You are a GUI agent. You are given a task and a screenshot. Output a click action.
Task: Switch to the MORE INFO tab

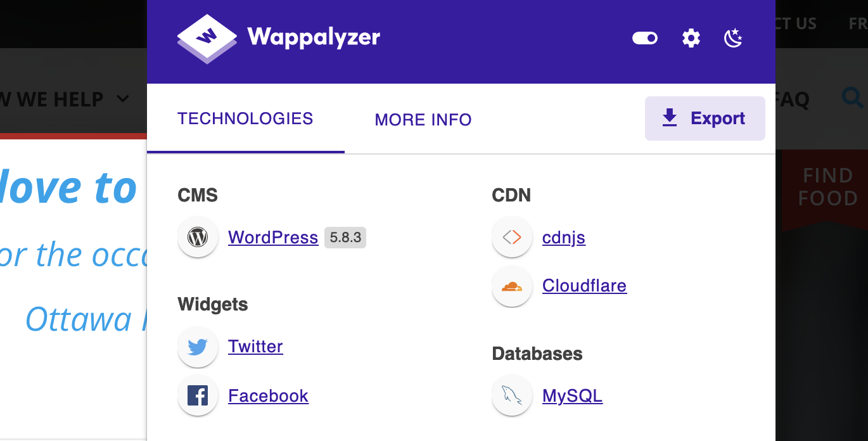click(423, 120)
